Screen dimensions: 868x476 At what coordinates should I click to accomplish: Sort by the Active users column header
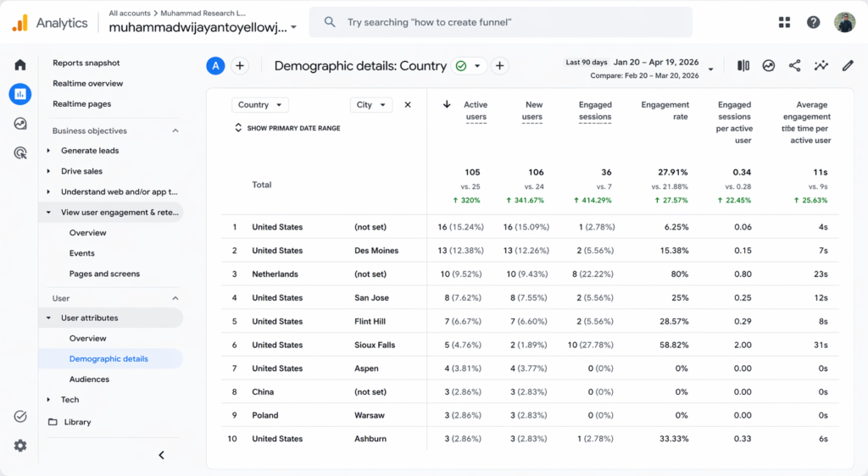click(x=476, y=111)
